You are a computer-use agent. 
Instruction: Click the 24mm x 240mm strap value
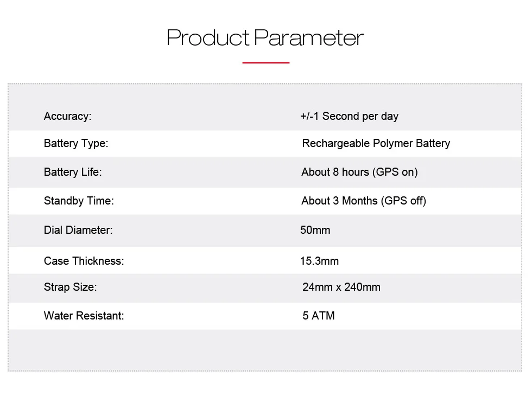point(341,287)
